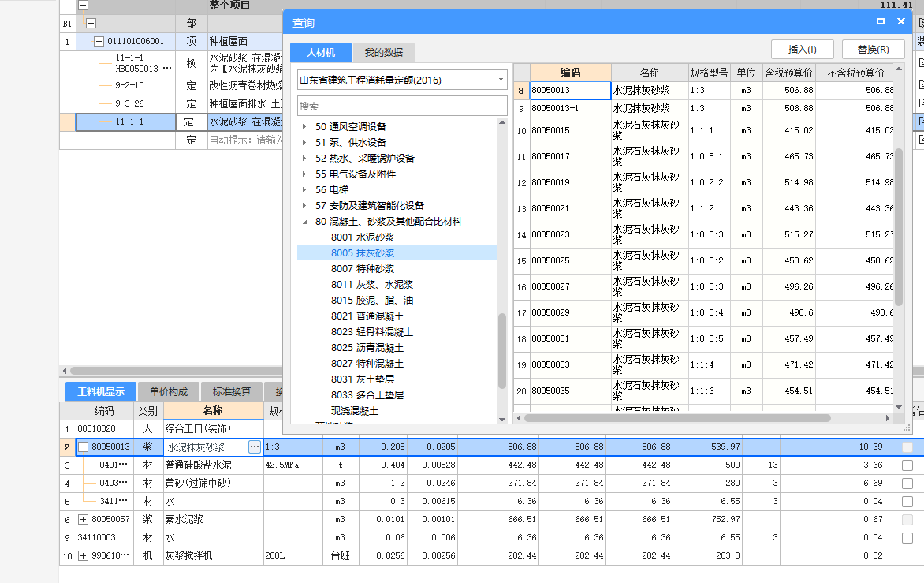Select 8007 特种砂浆 in the tree
Screen dimensions: 924x583
pos(363,269)
